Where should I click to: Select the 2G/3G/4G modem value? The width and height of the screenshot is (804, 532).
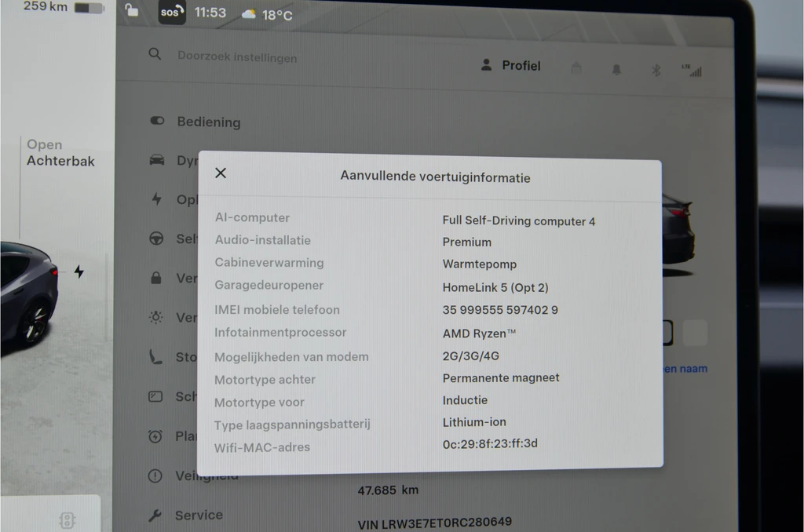click(471, 355)
